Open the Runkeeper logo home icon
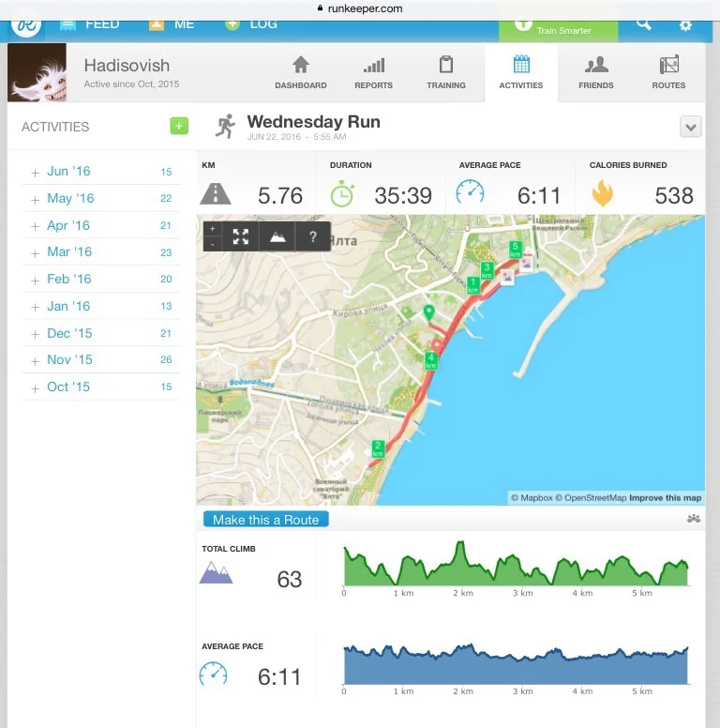Viewport: 720px width, 728px height. pos(26,27)
